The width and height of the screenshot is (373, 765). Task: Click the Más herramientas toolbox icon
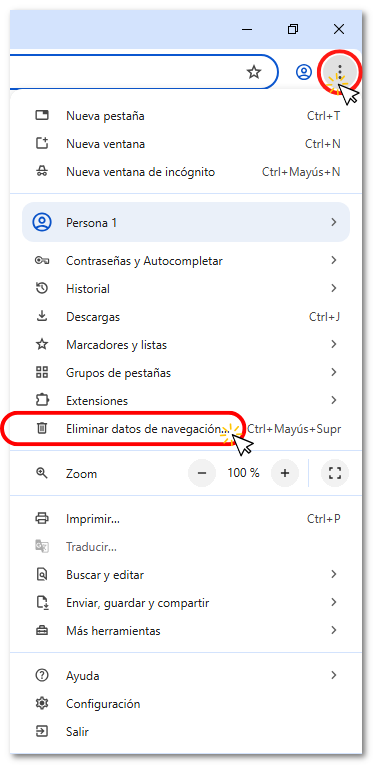(x=42, y=631)
